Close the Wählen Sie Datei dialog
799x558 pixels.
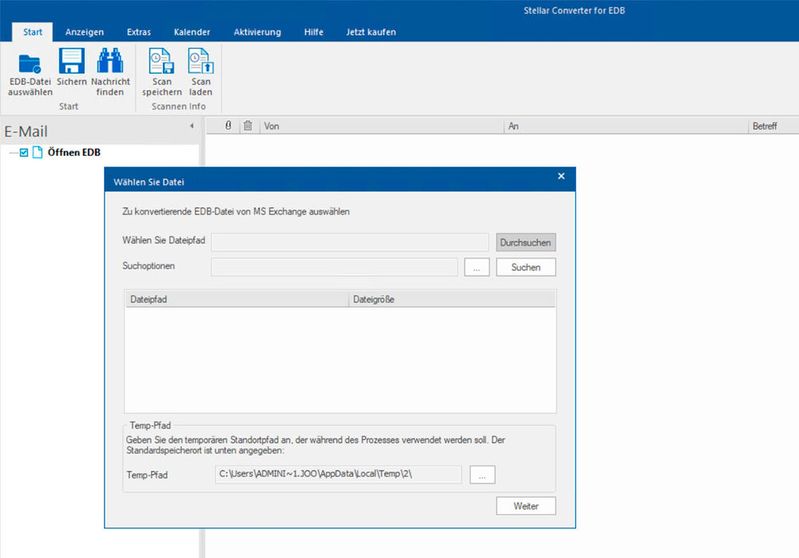tap(561, 176)
